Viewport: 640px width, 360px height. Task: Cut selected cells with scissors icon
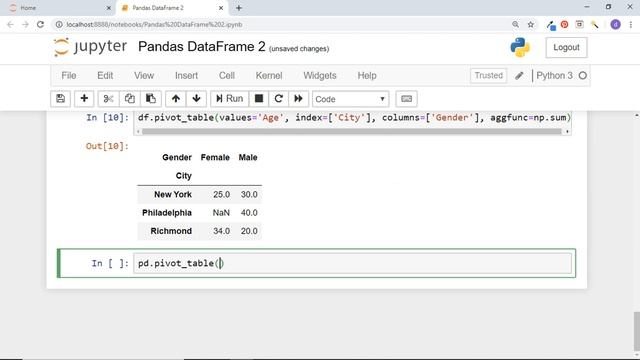108,99
